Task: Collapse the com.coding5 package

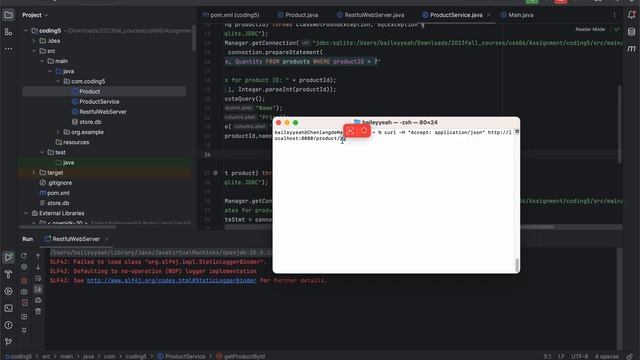Action: click(x=58, y=82)
